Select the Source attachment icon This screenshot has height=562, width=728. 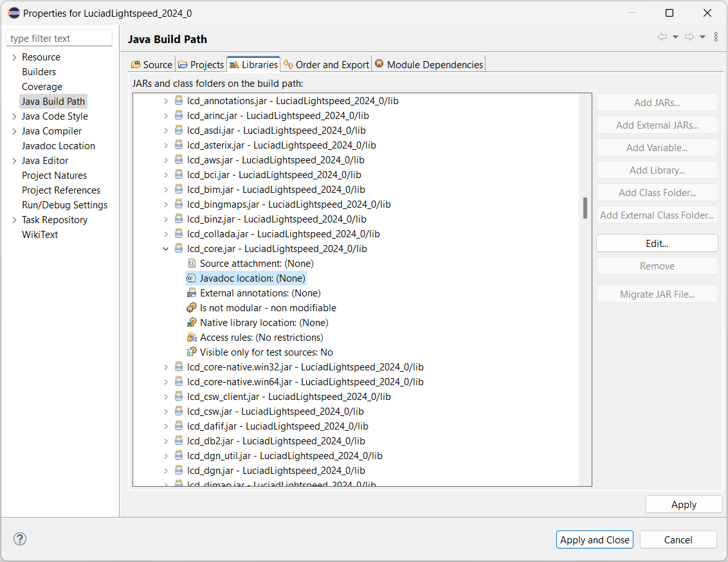coord(190,263)
